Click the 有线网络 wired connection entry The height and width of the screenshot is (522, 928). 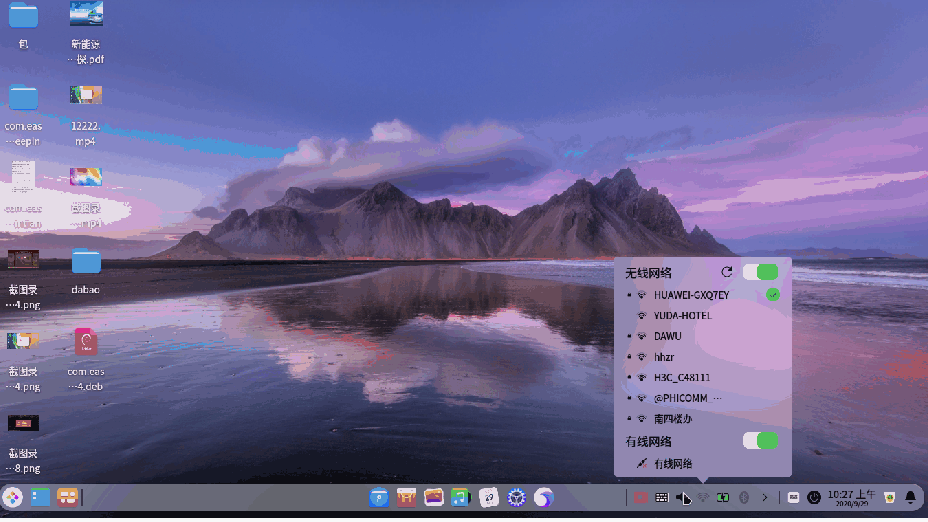click(703, 463)
